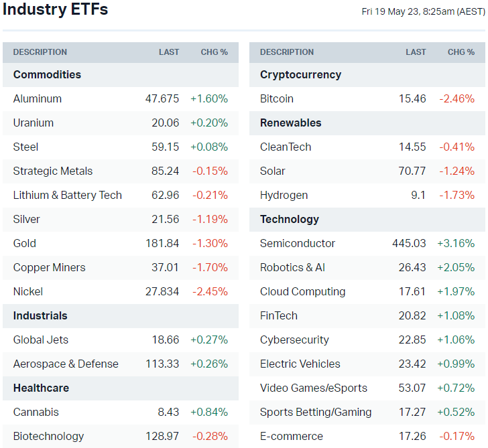
Task: Select the Technology section heading
Action: coord(290,219)
